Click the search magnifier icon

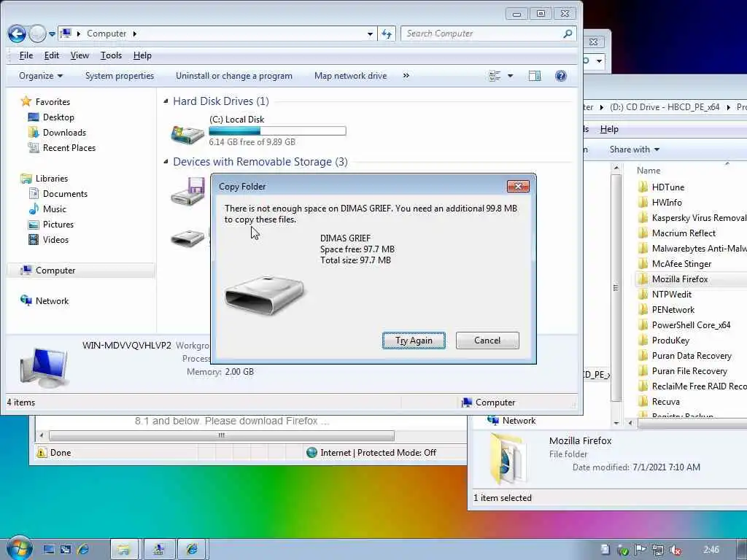click(x=568, y=34)
